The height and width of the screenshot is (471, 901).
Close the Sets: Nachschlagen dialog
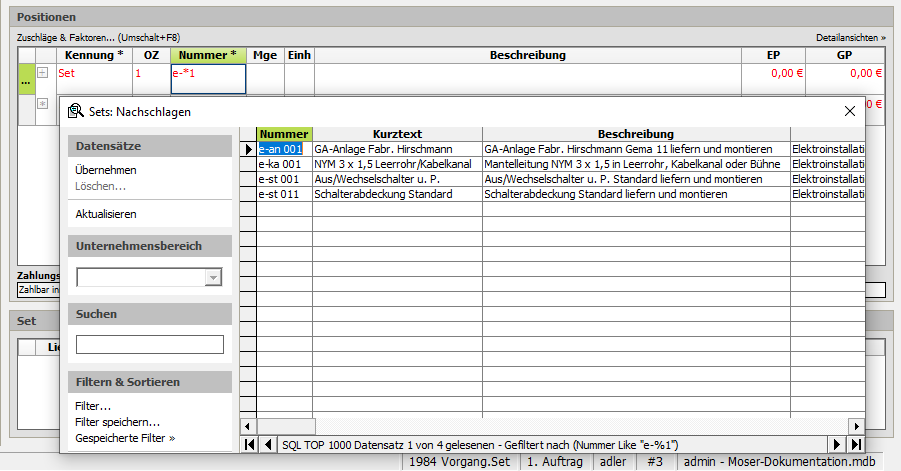click(x=850, y=111)
